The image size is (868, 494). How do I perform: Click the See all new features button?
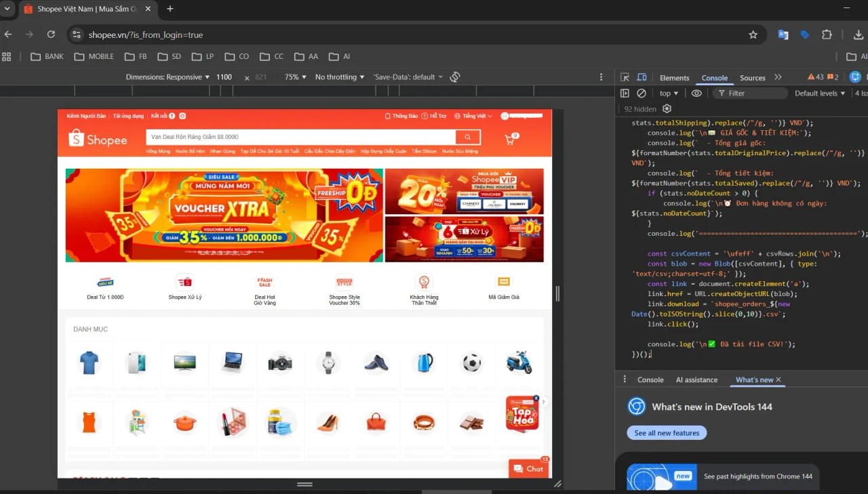[667, 432]
